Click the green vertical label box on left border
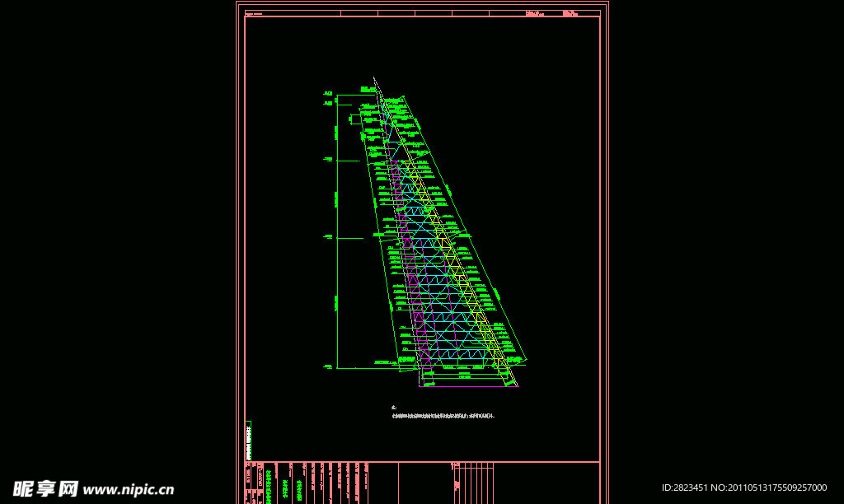Image resolution: width=844 pixels, height=504 pixels. (248, 441)
